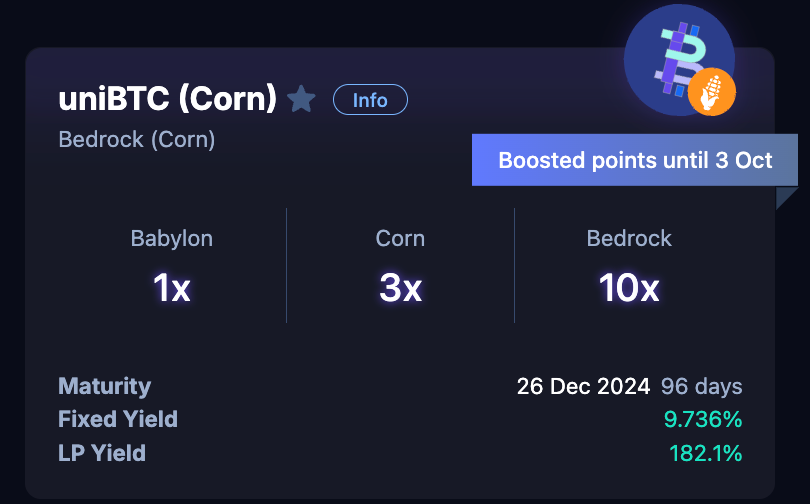Click the 182.1% LP yield value
The width and height of the screenshot is (810, 504).
(706, 453)
